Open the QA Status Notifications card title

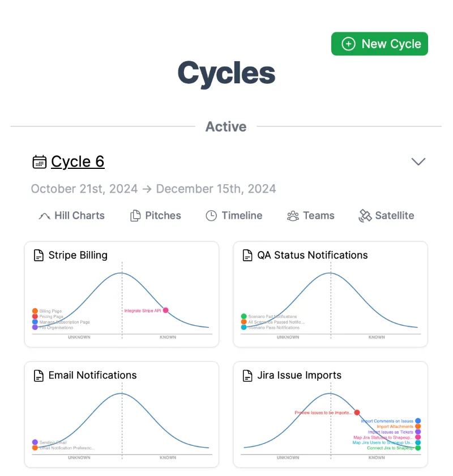(312, 256)
